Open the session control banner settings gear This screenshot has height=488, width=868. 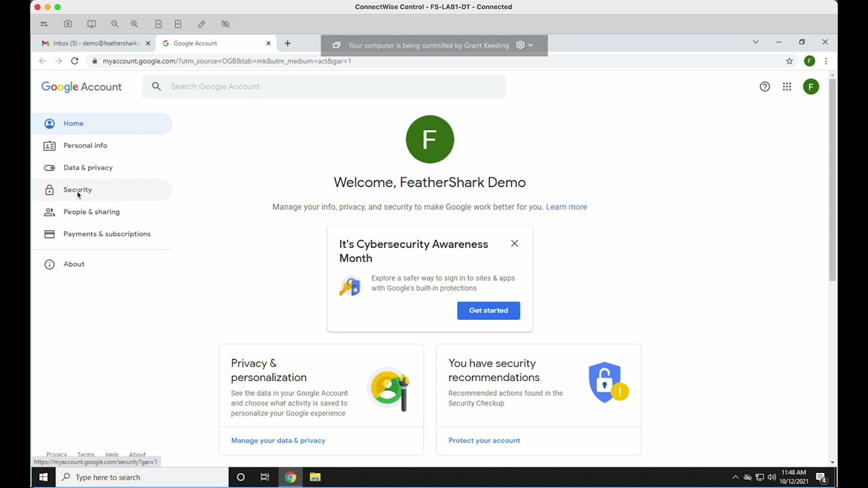coord(520,45)
